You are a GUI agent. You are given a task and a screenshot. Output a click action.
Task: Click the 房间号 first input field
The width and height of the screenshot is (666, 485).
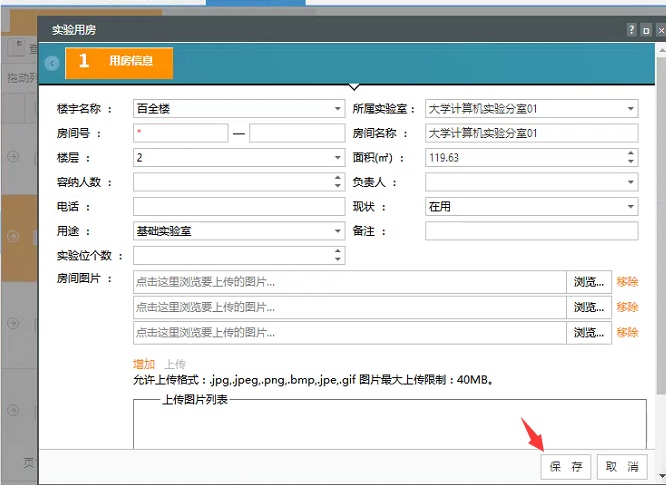[179, 133]
